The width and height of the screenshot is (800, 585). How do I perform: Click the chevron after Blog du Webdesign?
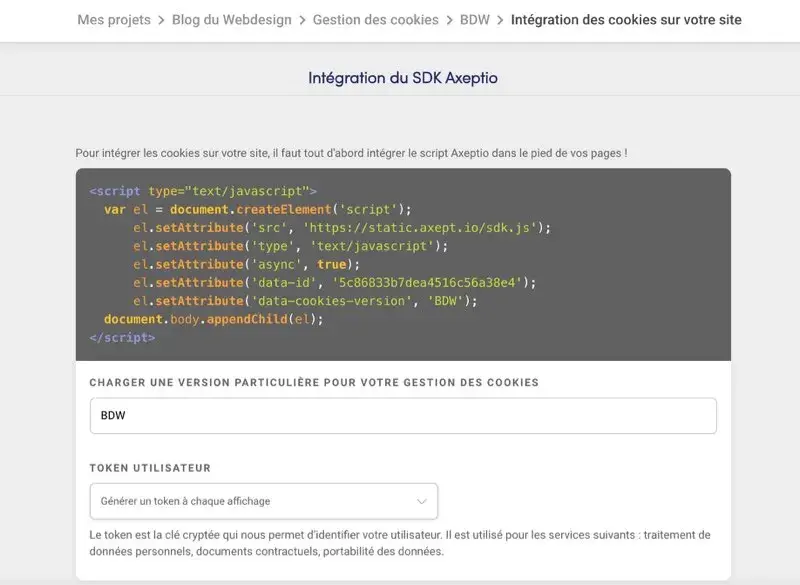(x=302, y=20)
